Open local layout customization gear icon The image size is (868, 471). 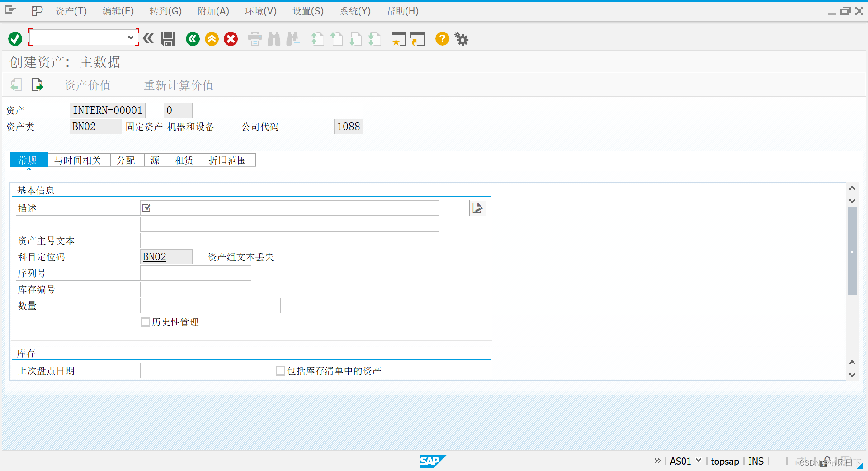pos(461,39)
